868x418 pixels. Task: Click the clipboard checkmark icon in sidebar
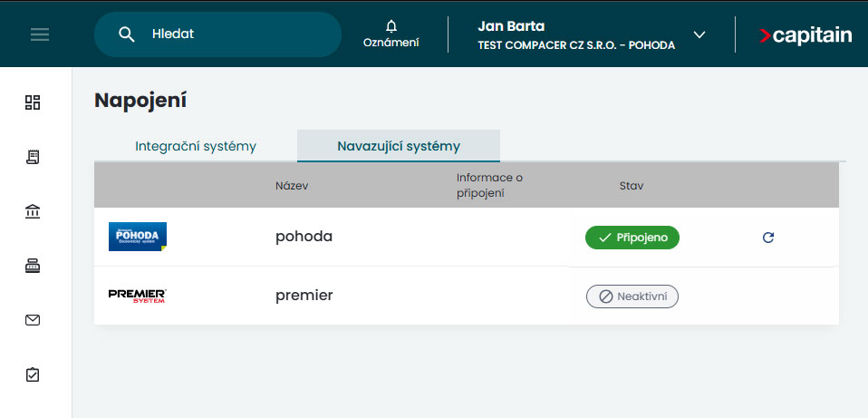33,374
